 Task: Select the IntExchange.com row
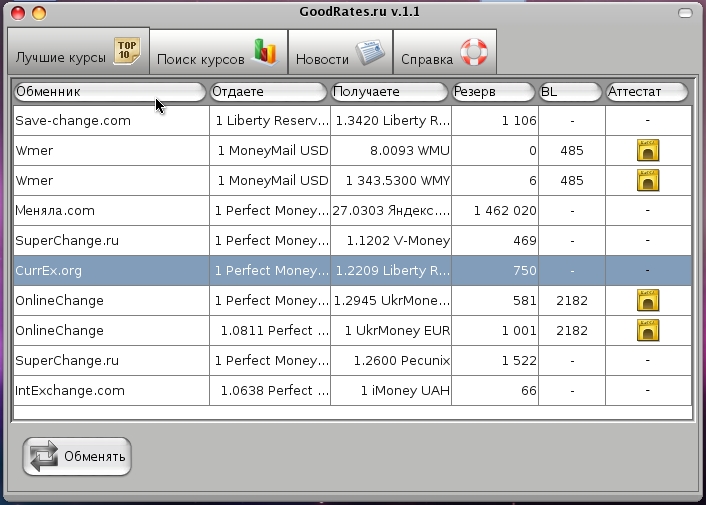coord(353,391)
